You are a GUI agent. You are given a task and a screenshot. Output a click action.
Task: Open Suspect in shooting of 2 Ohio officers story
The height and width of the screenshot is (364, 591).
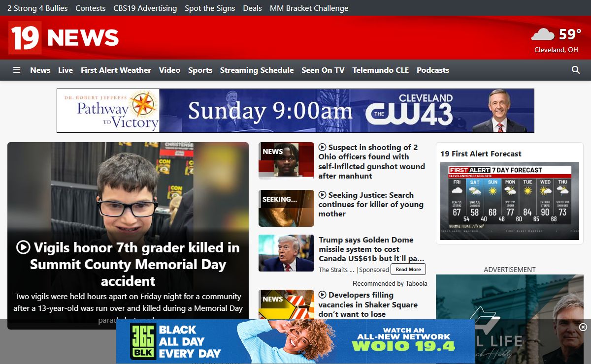[371, 161]
